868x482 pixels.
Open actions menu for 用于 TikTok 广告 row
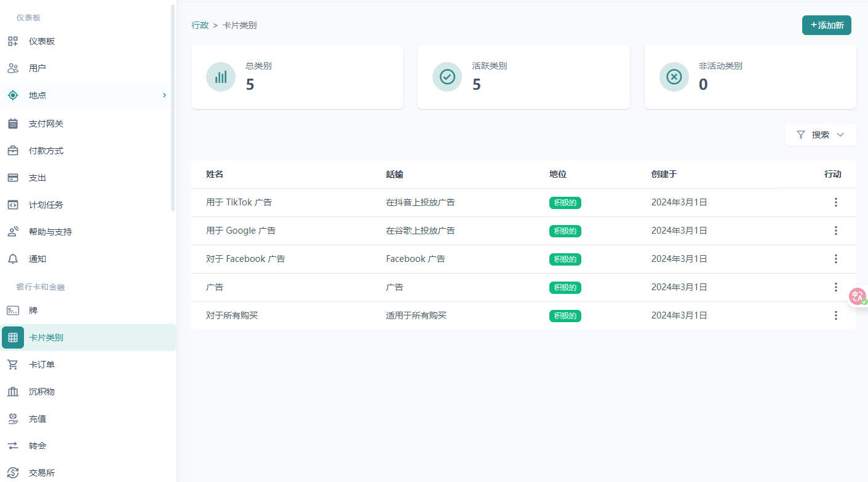[x=835, y=202]
